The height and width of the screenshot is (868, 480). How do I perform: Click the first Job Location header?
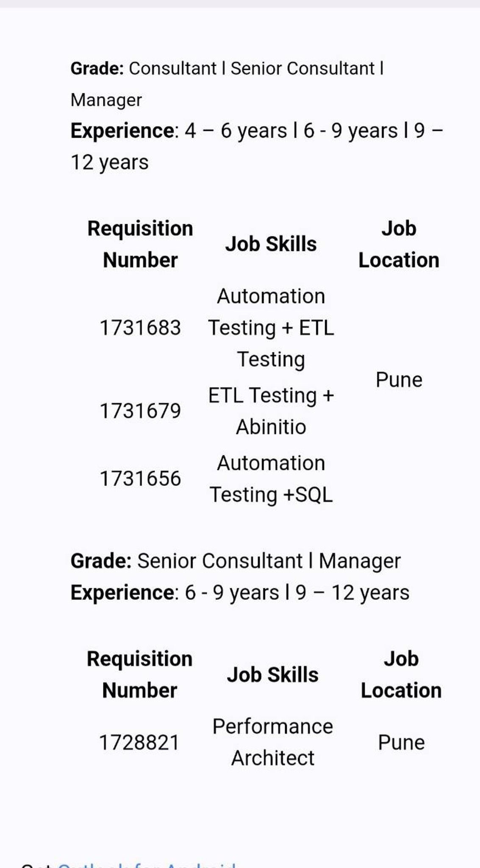(399, 244)
